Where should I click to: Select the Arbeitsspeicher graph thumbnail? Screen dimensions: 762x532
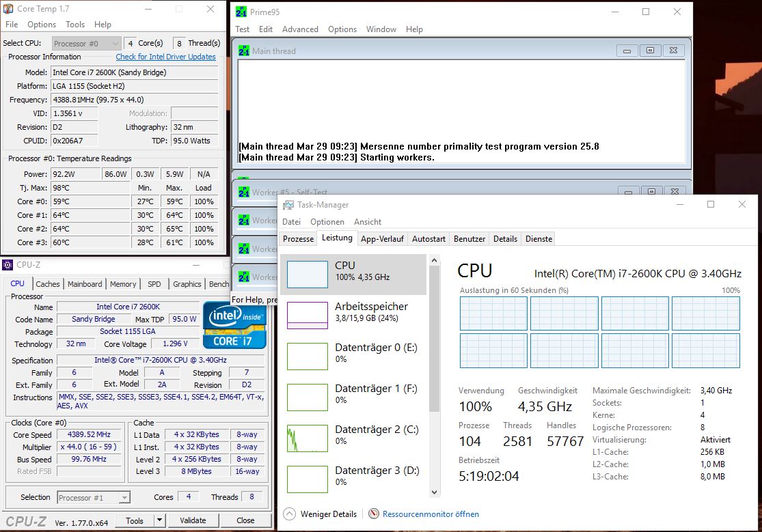pyautogui.click(x=307, y=316)
